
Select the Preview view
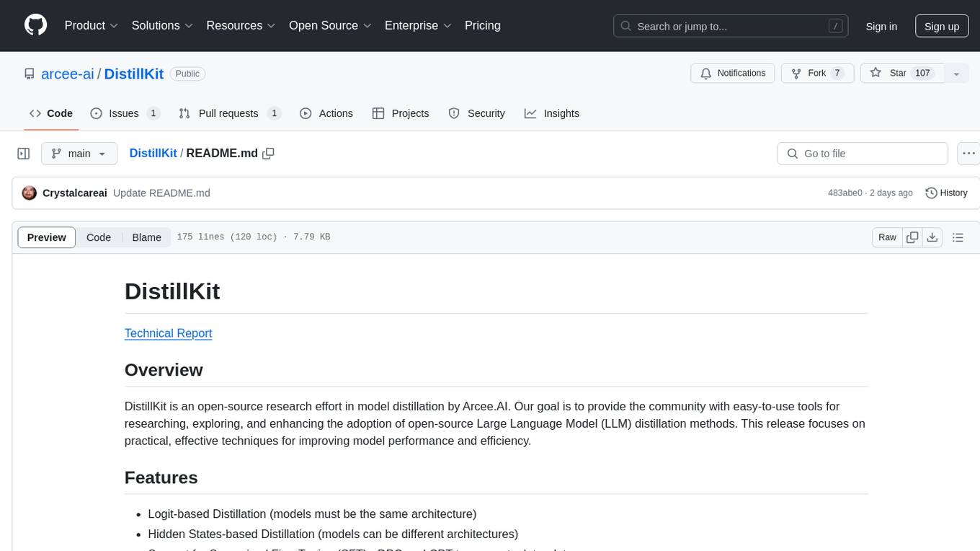tap(47, 237)
